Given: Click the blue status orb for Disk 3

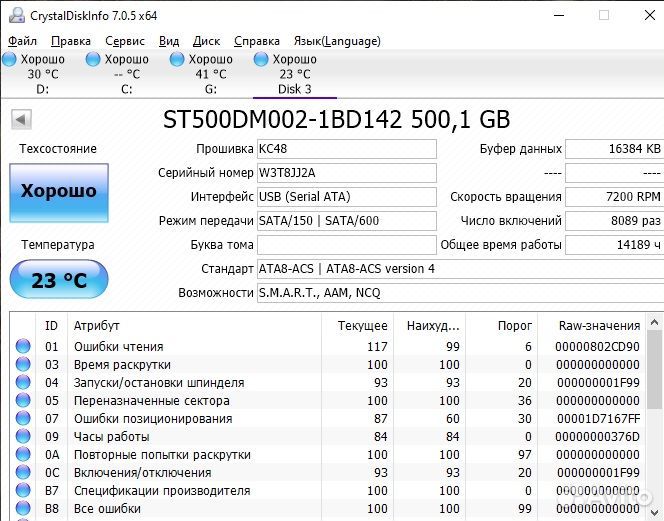Looking at the screenshot, I should [261, 59].
